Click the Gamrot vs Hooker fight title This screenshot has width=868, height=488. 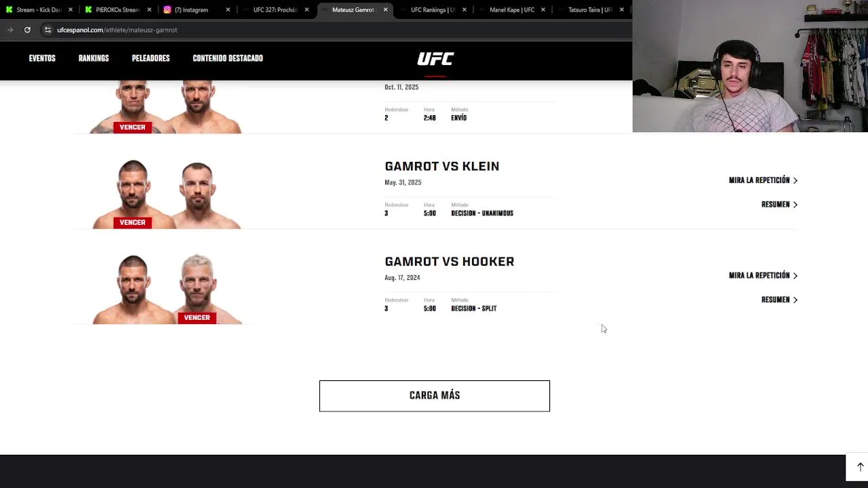449,262
